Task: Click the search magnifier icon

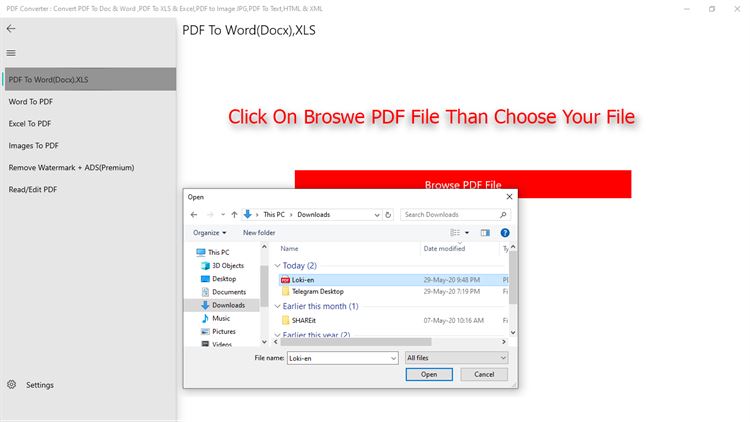Action: (503, 215)
